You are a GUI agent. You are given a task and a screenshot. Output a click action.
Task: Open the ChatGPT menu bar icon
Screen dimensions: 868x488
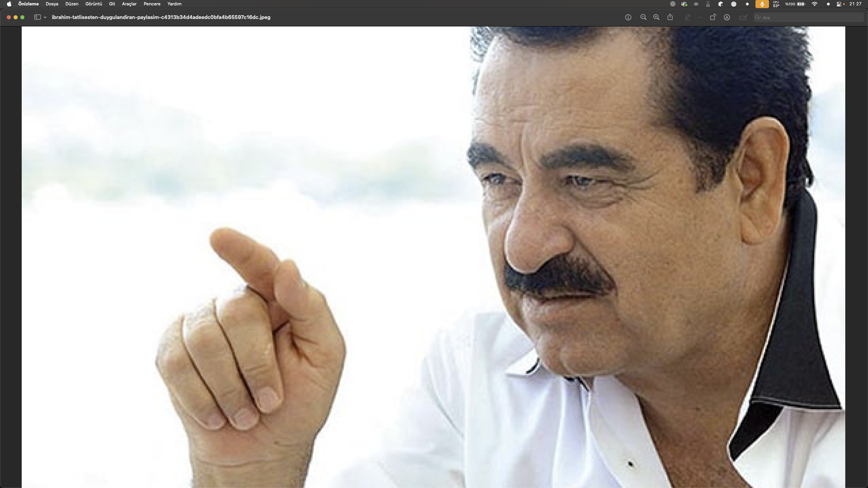click(673, 4)
